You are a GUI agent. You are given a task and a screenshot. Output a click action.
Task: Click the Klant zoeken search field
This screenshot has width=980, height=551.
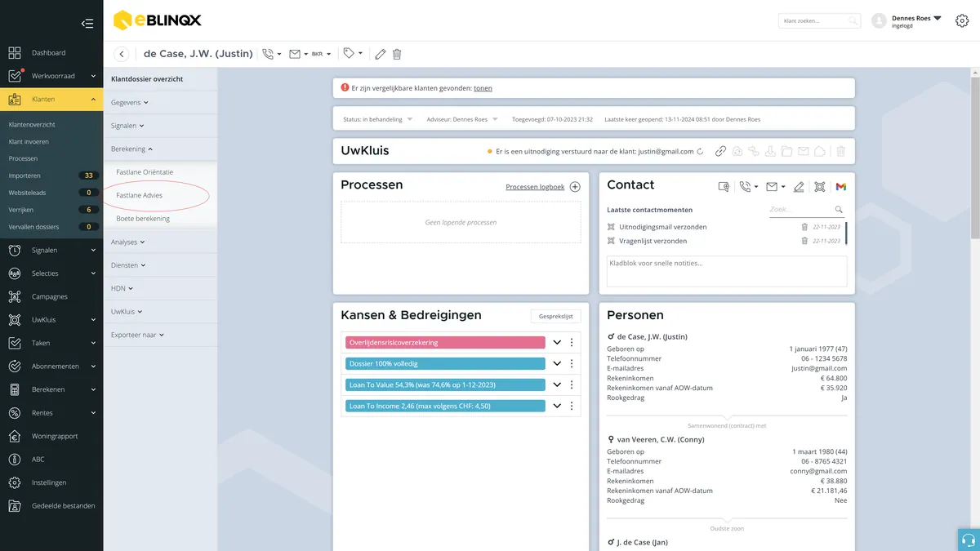coord(819,21)
